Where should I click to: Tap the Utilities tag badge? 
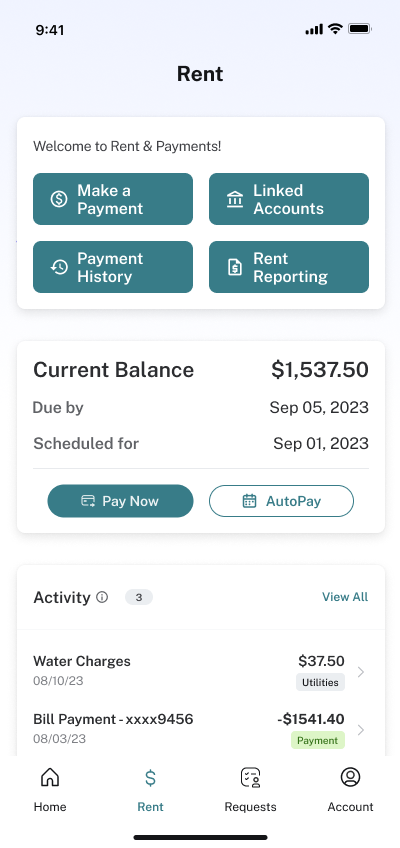coord(320,683)
